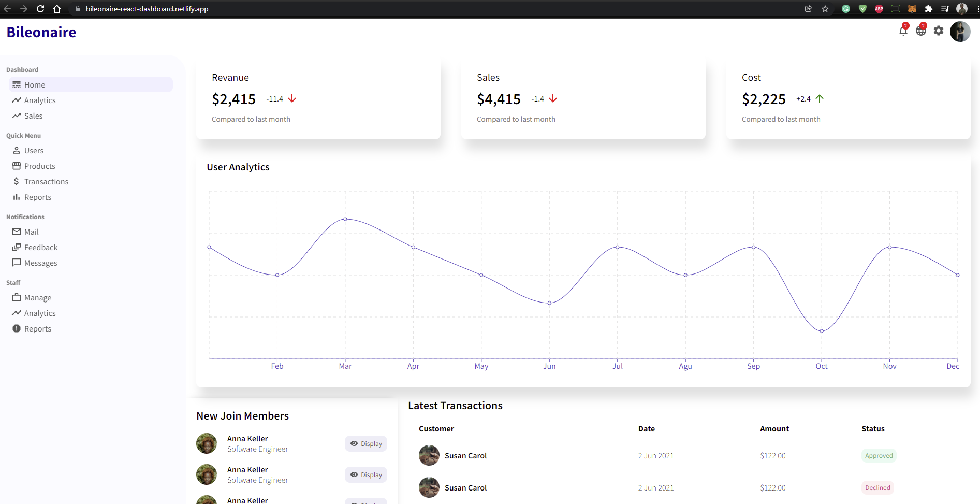
Task: Open the Users page
Action: pyautogui.click(x=34, y=151)
